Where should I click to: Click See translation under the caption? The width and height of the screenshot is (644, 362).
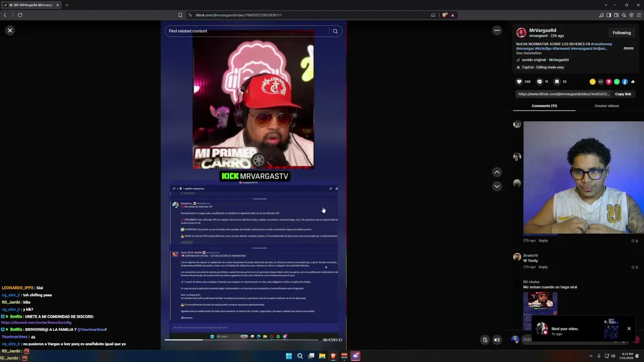tap(529, 53)
